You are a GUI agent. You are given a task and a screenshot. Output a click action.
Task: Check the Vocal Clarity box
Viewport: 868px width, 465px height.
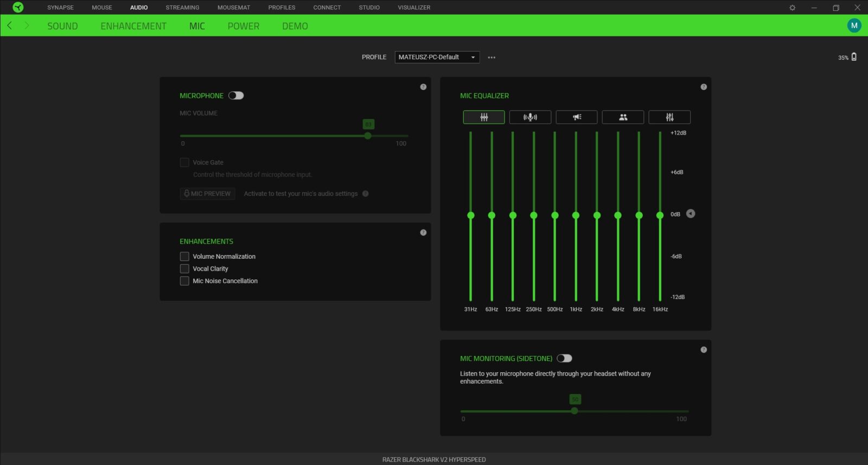pyautogui.click(x=184, y=269)
